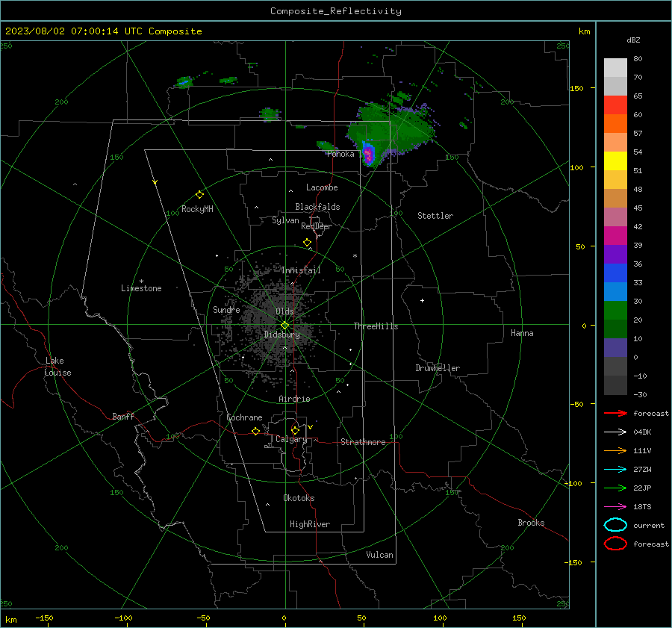
Task: Select the dark grey -10 dBZ swatch
Action: 615,385
